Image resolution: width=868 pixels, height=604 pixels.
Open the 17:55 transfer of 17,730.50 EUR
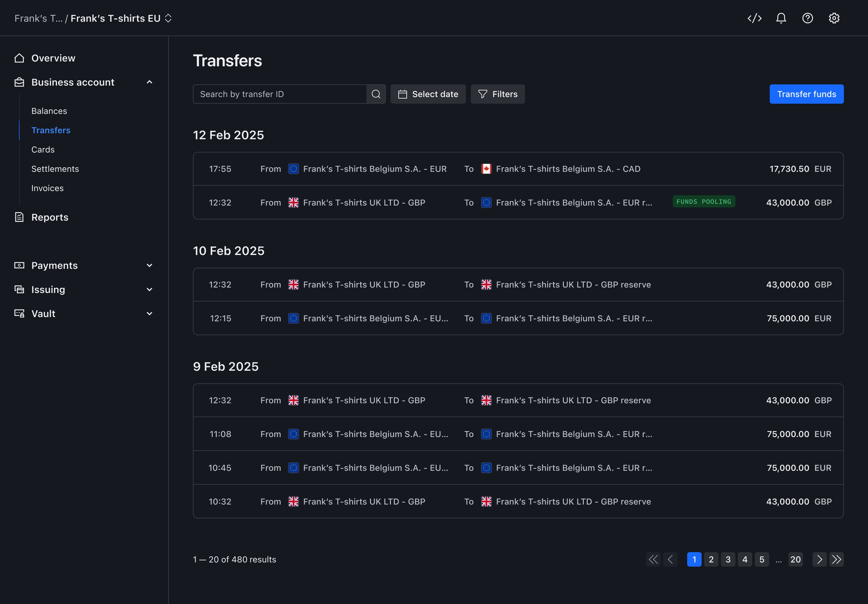518,169
